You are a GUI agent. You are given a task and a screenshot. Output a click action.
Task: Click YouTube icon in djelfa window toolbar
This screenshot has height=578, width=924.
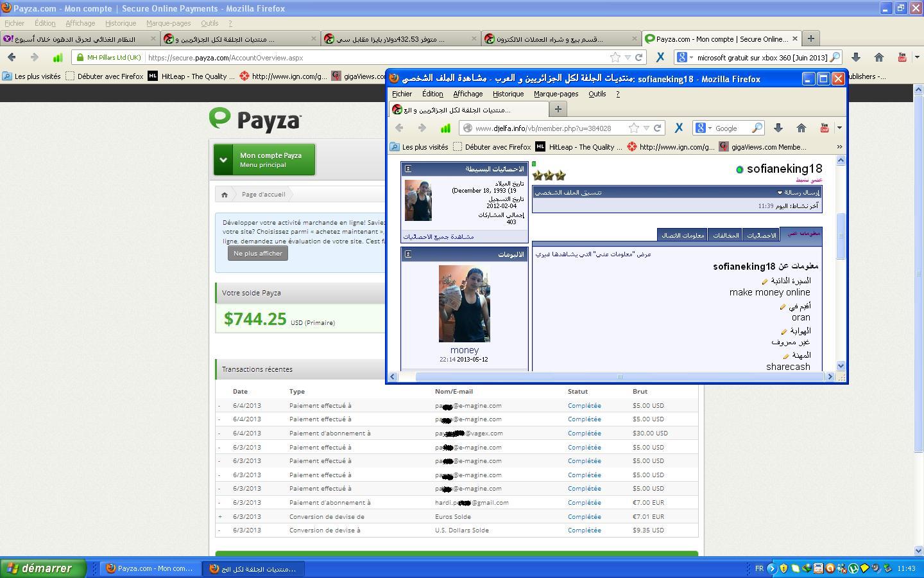(x=825, y=128)
